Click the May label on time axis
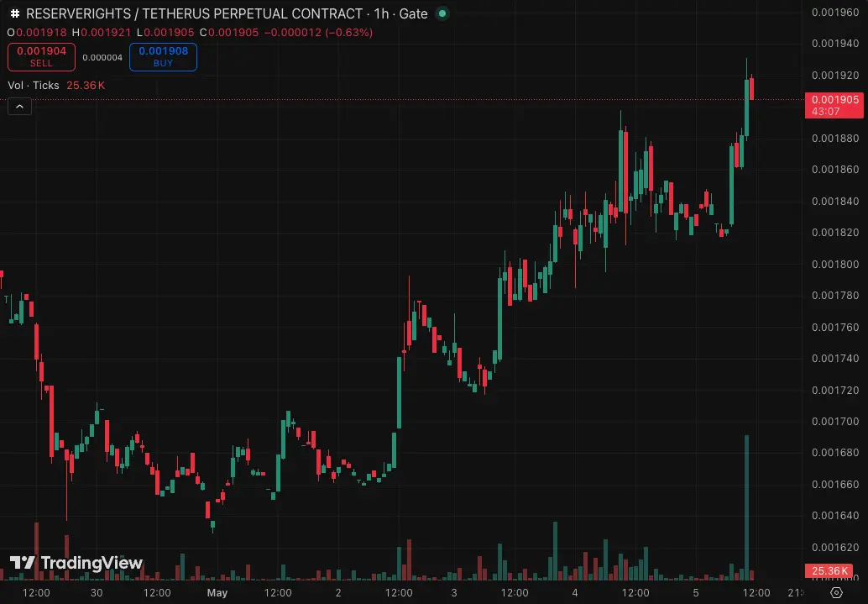The width and height of the screenshot is (868, 604). click(217, 593)
